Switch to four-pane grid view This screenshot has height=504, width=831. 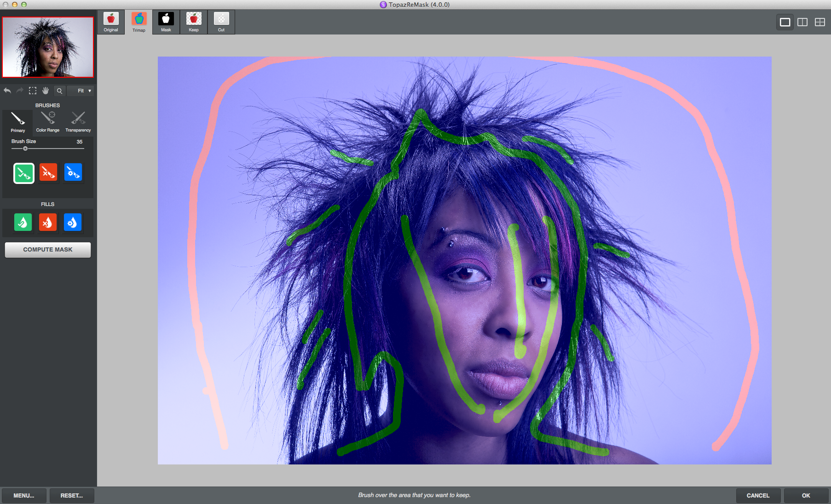819,22
